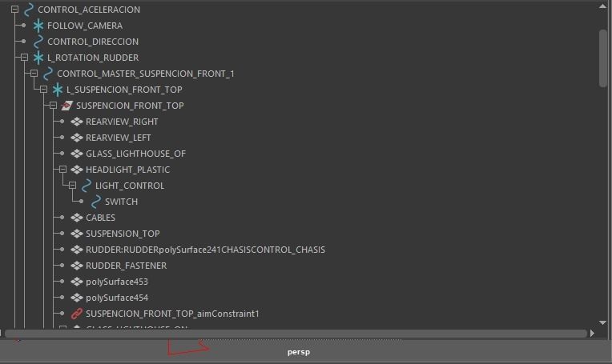Click the CABLES mesh icon
Image resolution: width=612 pixels, height=364 pixels.
tap(76, 218)
